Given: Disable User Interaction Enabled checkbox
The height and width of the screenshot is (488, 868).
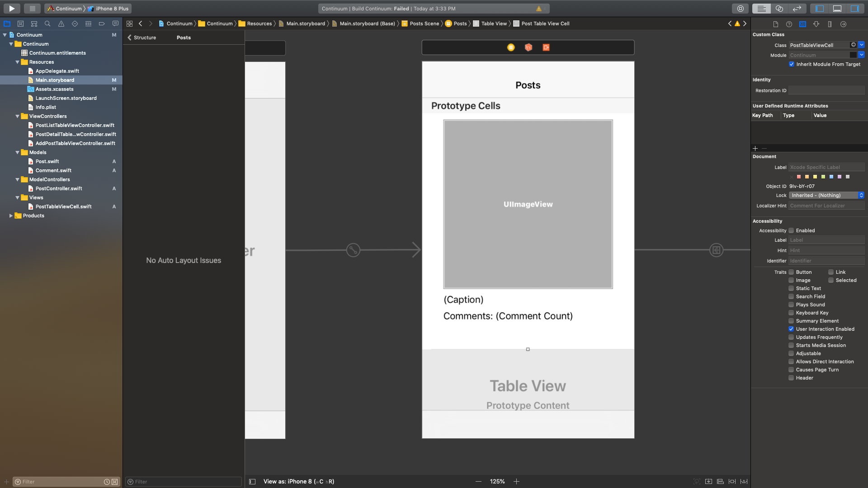Looking at the screenshot, I should click(792, 329).
